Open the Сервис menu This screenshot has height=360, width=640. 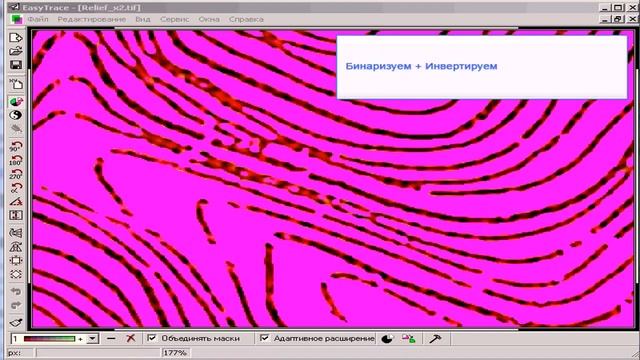[x=174, y=19]
